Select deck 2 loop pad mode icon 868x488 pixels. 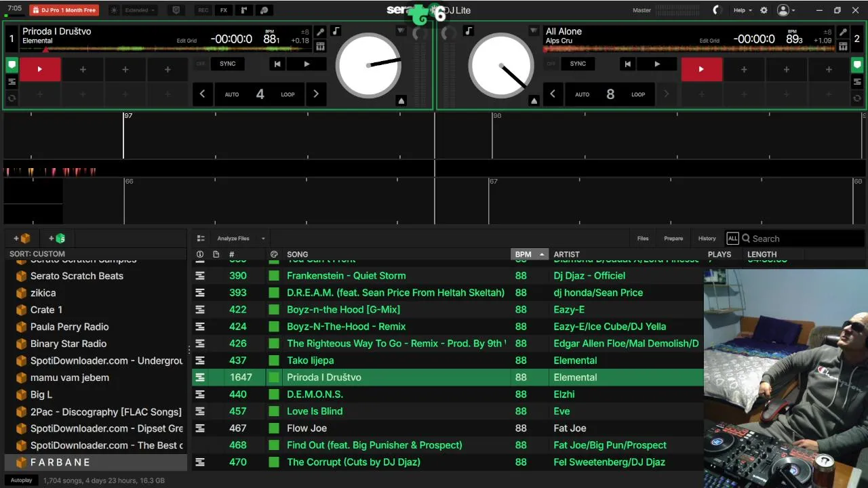[x=858, y=82]
